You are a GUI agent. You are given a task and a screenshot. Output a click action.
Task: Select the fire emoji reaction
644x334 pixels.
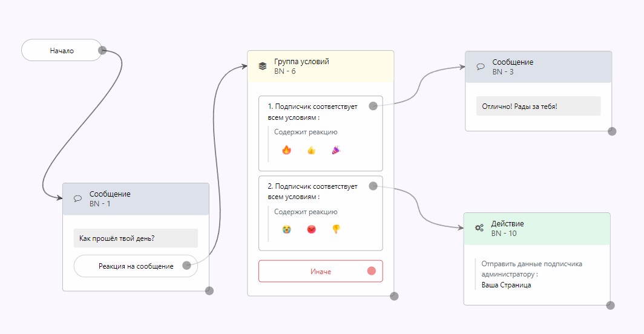286,150
